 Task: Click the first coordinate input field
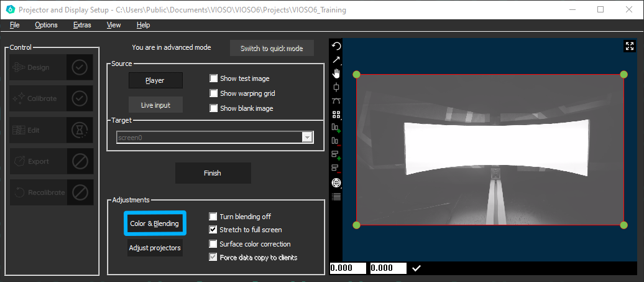[x=348, y=268]
